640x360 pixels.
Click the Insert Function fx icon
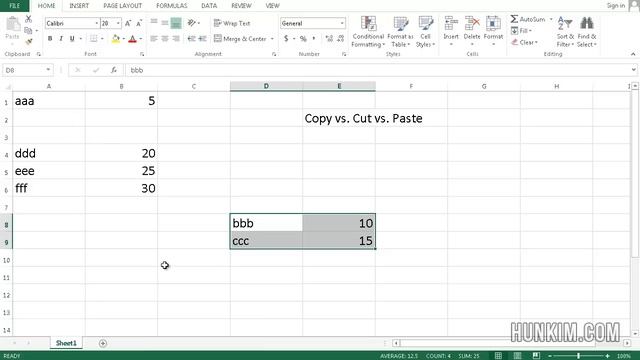(x=114, y=70)
